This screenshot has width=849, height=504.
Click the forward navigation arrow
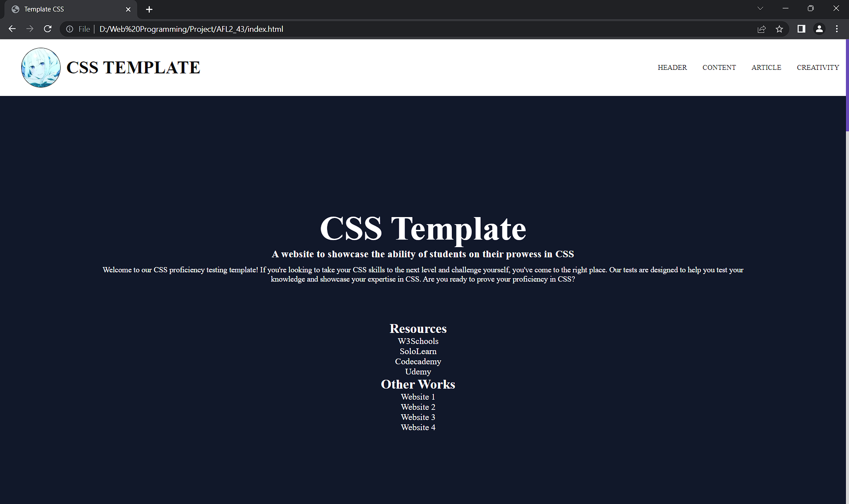30,29
